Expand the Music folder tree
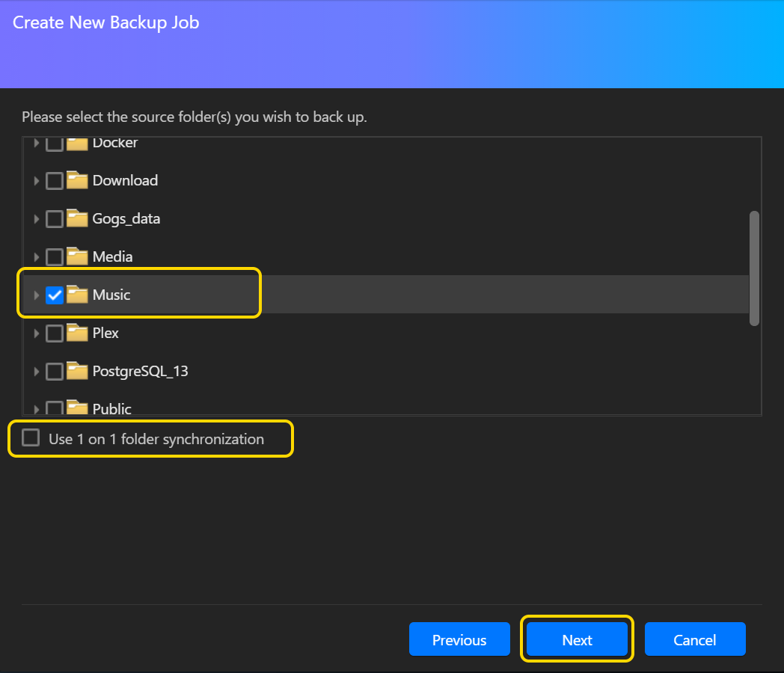 coord(36,295)
